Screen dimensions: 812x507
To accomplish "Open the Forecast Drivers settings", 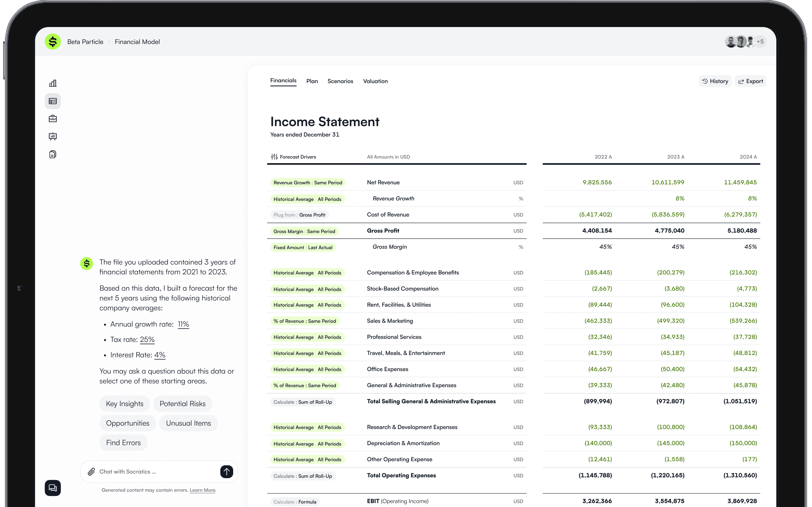I will pos(294,157).
